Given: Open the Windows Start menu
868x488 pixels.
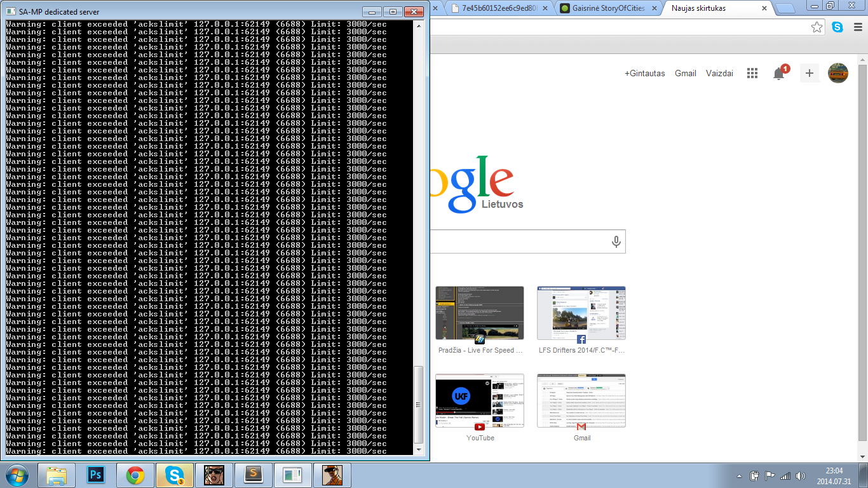Looking at the screenshot, I should (17, 475).
